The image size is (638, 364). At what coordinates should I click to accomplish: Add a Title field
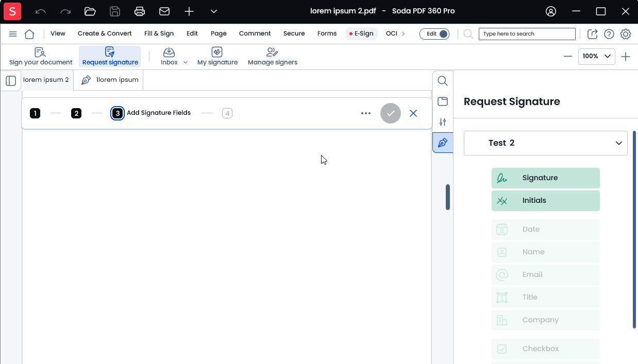[546, 298]
